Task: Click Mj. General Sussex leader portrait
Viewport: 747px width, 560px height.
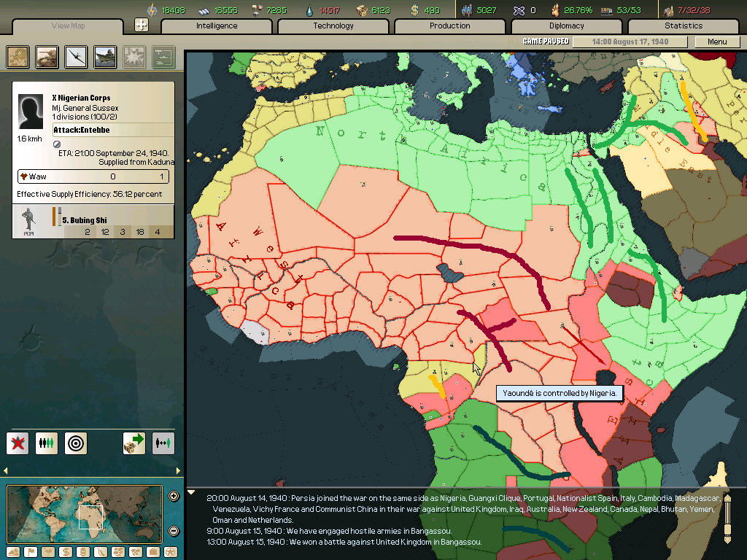Action: (x=31, y=112)
